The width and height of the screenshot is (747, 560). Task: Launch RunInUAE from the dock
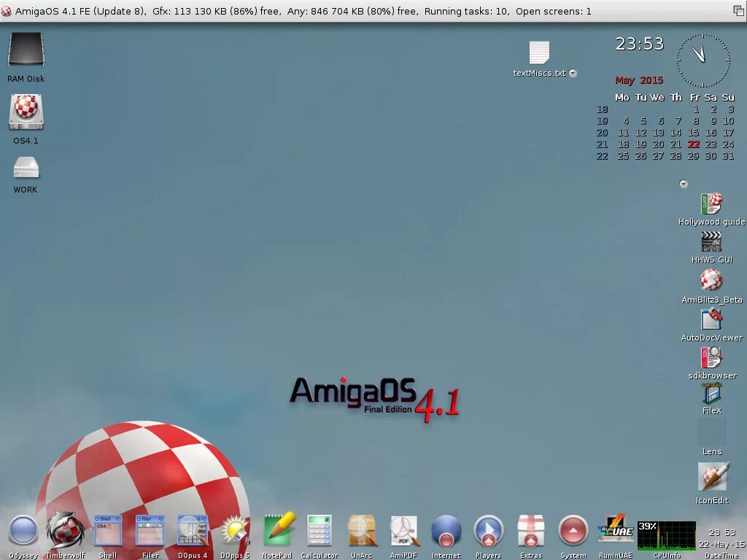coord(616,529)
